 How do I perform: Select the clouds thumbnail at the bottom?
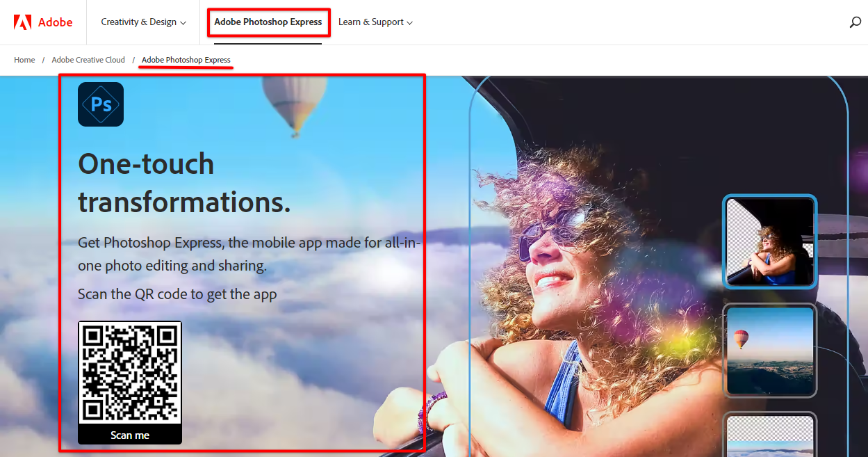(770, 435)
